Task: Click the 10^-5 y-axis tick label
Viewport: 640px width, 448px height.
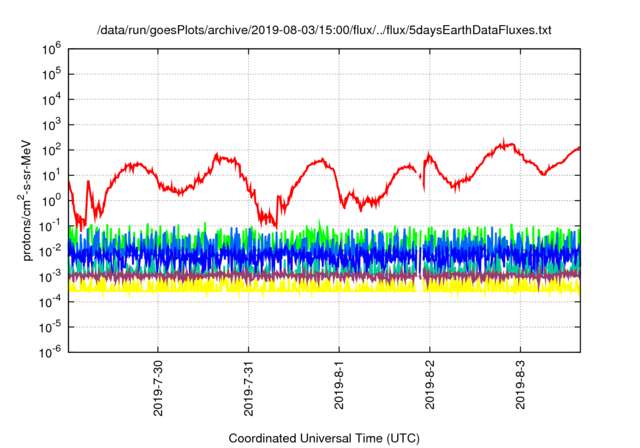Action: [51, 327]
